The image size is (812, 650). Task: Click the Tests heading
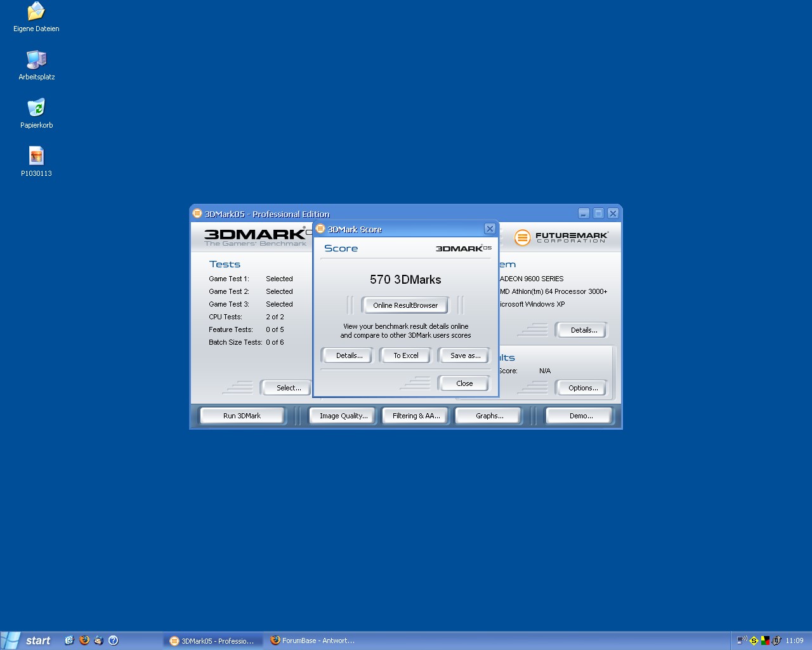pos(225,264)
